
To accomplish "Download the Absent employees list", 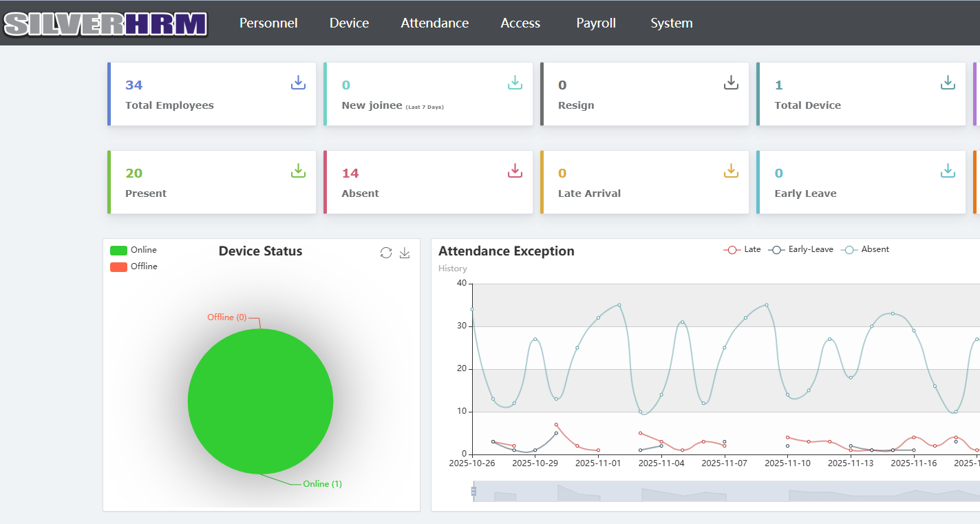I will (515, 171).
